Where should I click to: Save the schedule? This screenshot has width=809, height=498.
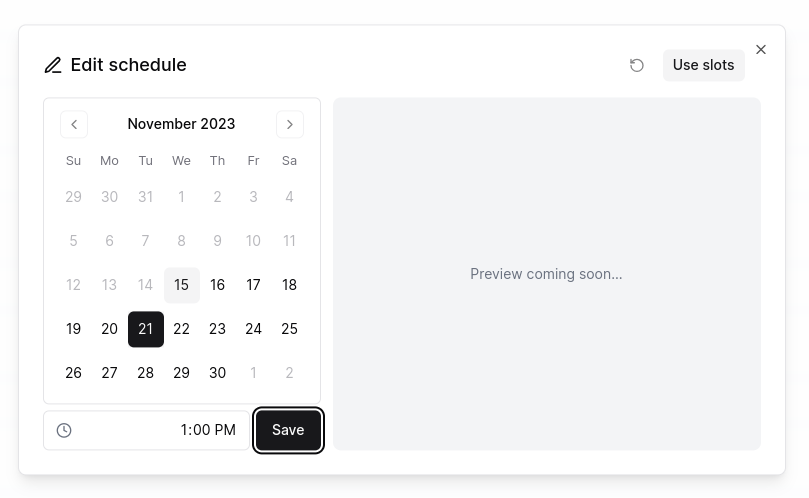288,430
